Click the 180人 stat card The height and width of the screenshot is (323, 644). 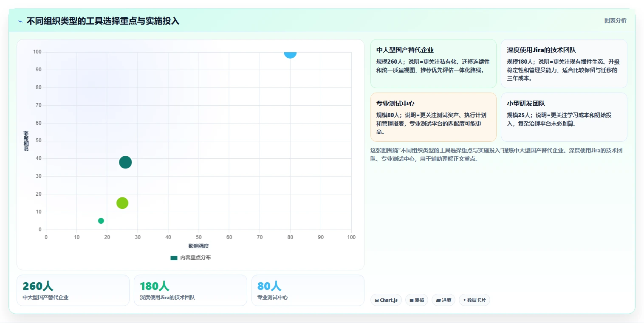point(190,290)
